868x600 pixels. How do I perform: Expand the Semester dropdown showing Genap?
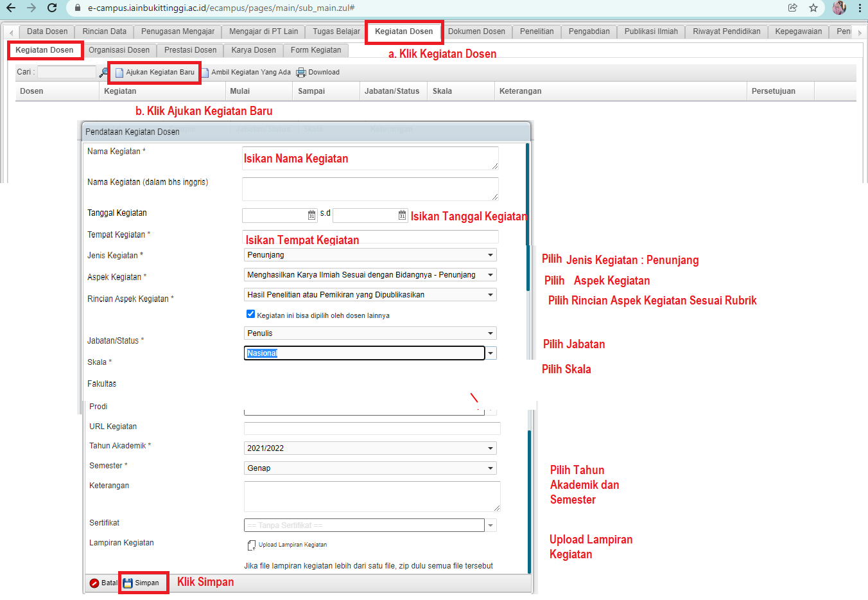[x=490, y=468]
